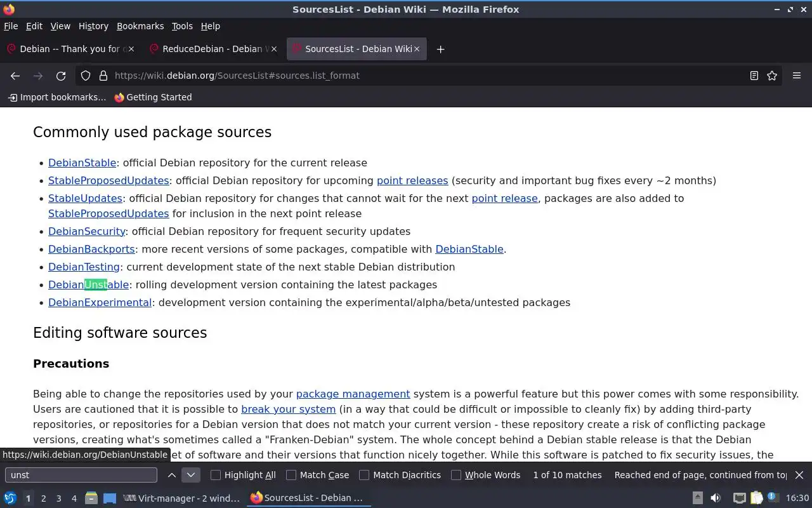
Task: Open a new tab with plus button
Action: [440, 49]
